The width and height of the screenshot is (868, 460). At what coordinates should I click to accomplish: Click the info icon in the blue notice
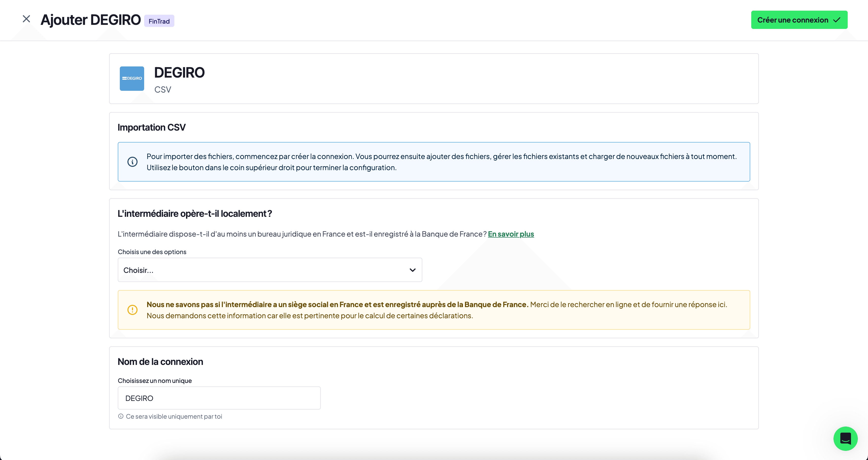click(x=132, y=162)
